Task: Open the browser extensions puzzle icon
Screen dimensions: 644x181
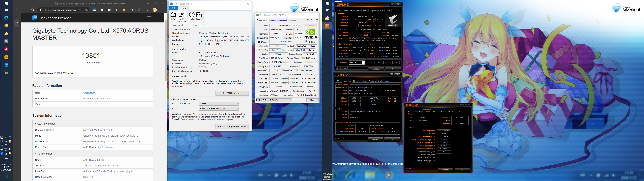Action: tap(132, 10)
